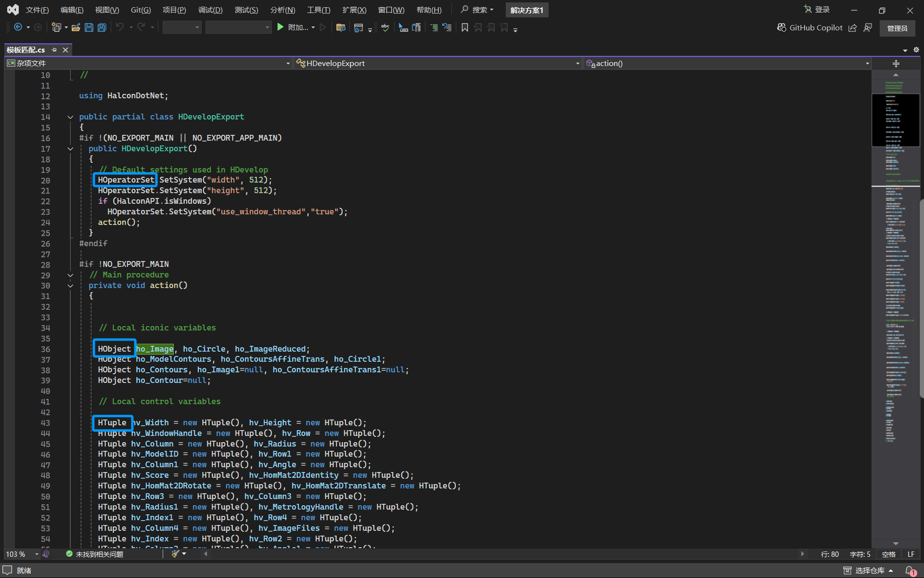Click the code minimap scrollbar overview

tap(895, 289)
